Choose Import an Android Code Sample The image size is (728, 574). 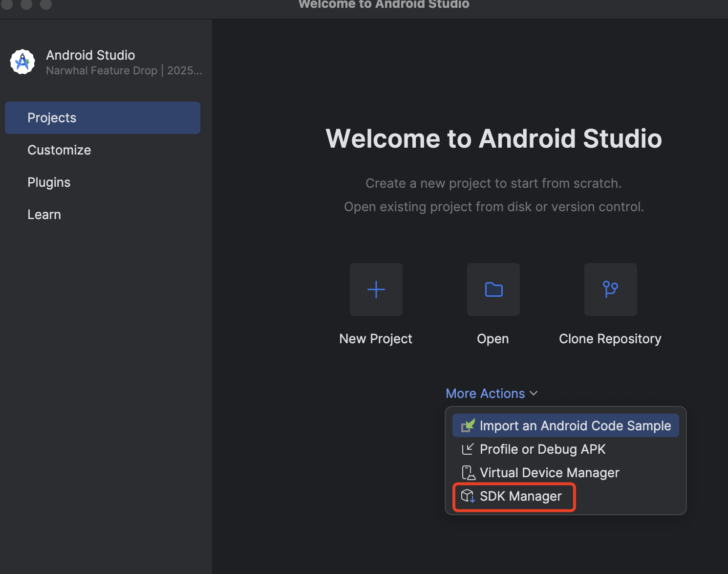coord(566,425)
